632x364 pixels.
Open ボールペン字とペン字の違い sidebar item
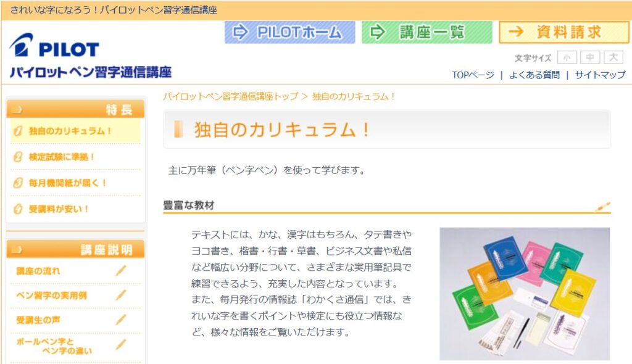(54, 346)
